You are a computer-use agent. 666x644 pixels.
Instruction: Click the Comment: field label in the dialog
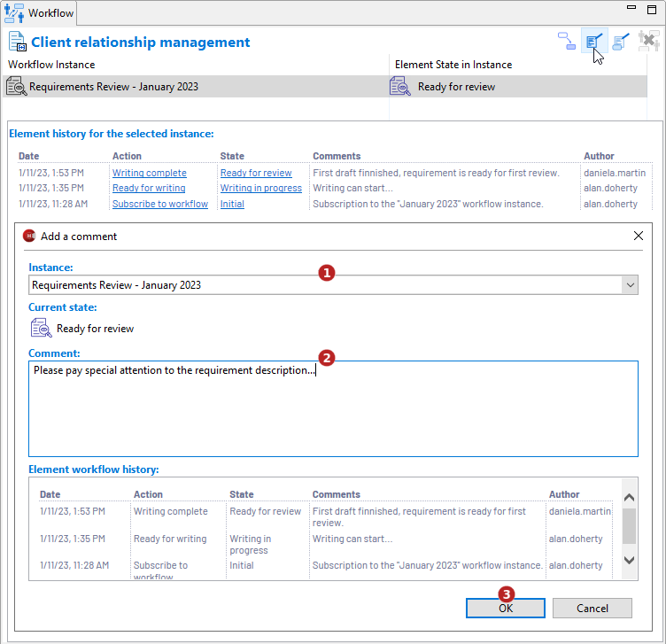[54, 353]
